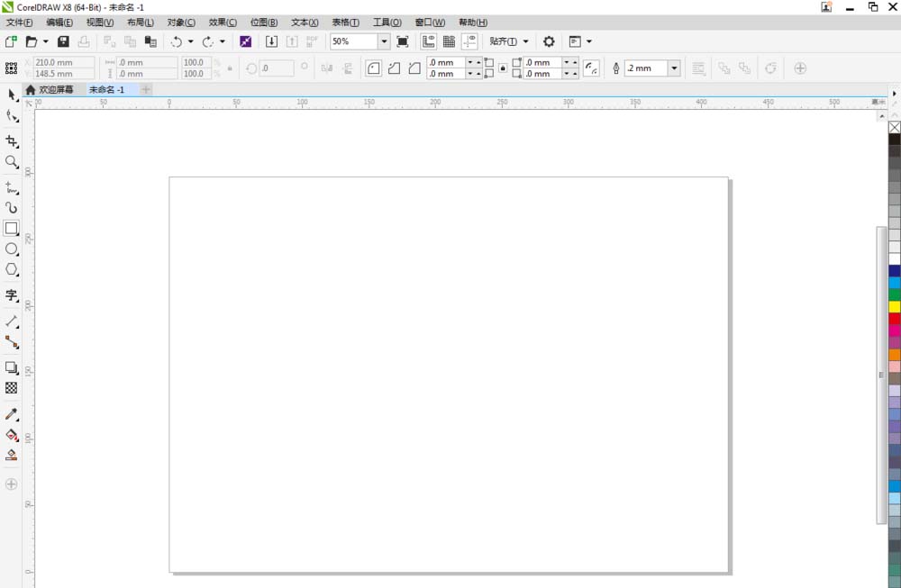Expand the outline width .2 mm dropdown
Image resolution: width=901 pixels, height=588 pixels.
click(674, 68)
